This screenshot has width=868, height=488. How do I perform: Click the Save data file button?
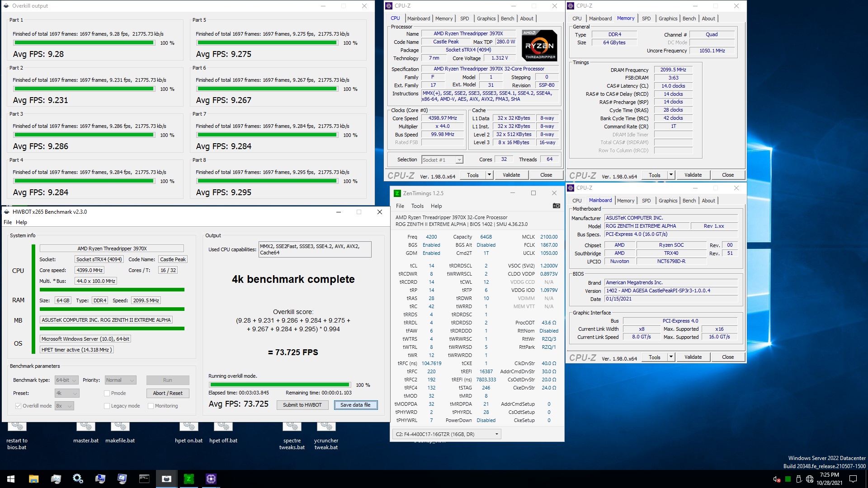pyautogui.click(x=355, y=405)
